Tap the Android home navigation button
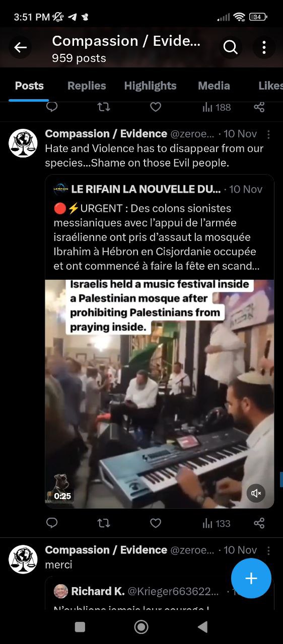 [x=141, y=626]
